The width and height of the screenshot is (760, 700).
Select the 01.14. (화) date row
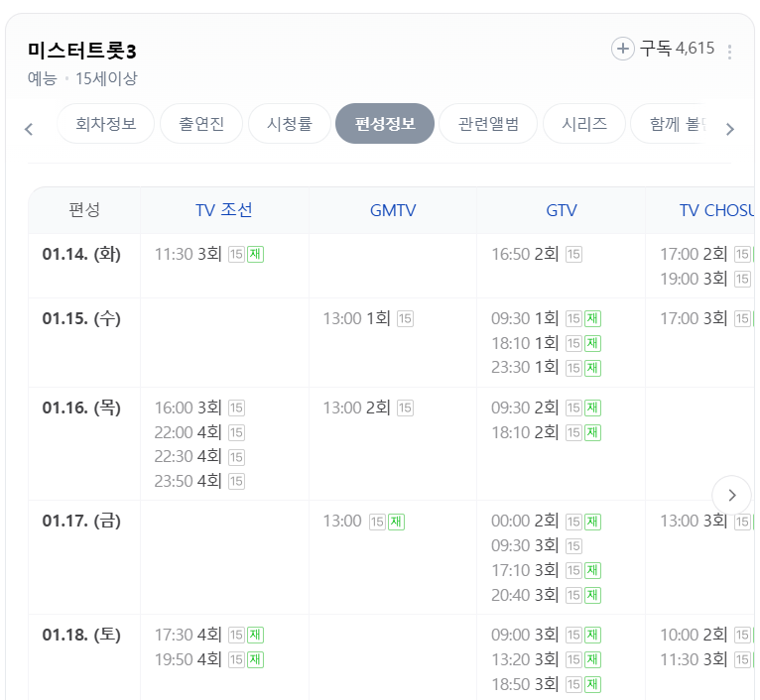[x=81, y=254]
